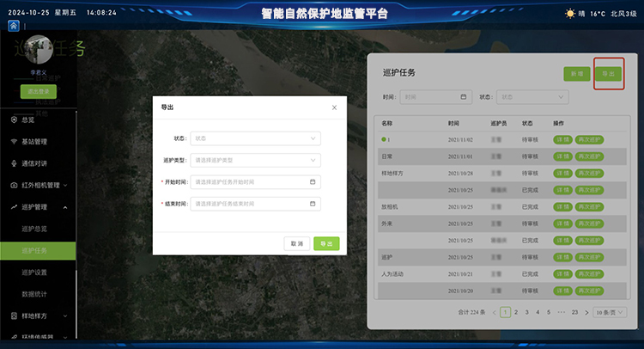The height and width of the screenshot is (349, 644).
Task: Click the green logout button
Action: pos(38,91)
